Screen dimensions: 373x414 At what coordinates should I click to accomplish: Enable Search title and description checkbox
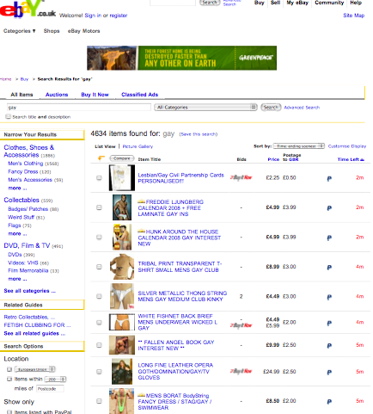(x=8, y=117)
